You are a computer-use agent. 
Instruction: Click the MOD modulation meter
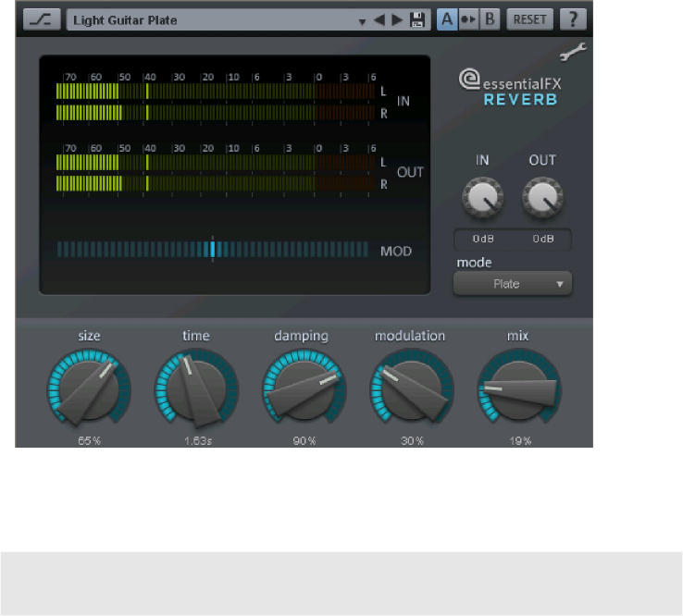click(213, 250)
